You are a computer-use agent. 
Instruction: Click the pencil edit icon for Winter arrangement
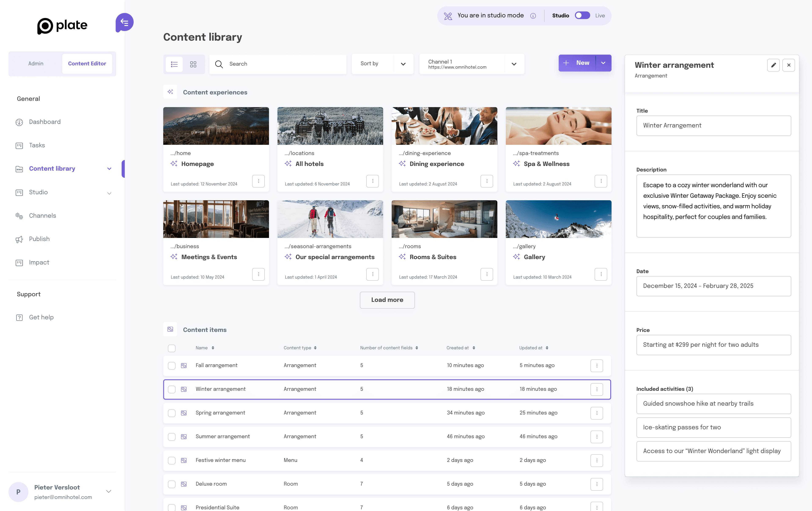pyautogui.click(x=773, y=65)
